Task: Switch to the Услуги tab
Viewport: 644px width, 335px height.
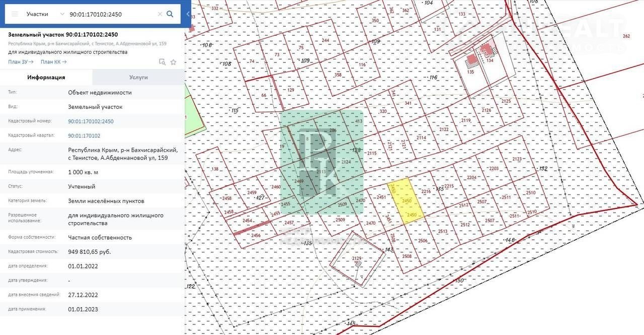Action: tap(138, 78)
